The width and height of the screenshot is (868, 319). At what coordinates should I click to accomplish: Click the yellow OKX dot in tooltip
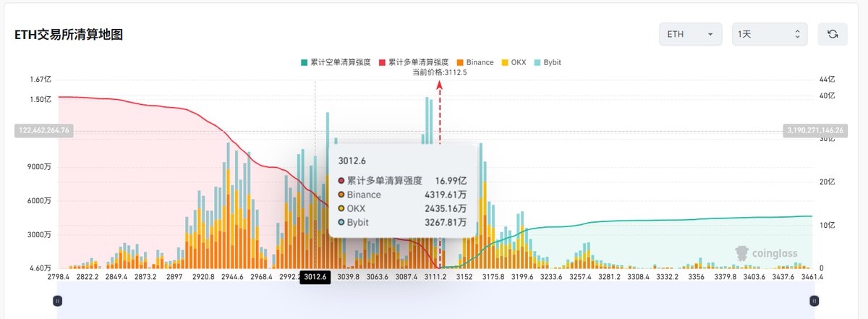point(342,208)
